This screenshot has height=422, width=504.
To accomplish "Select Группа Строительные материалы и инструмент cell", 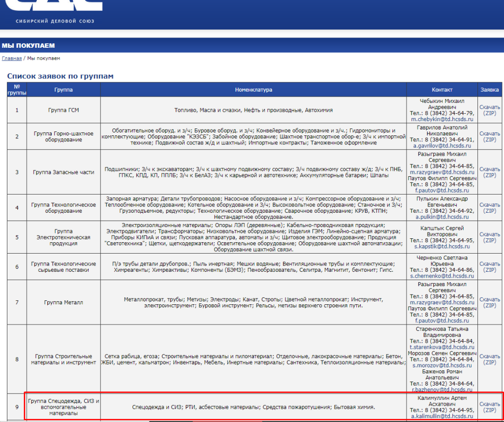I will (63, 359).
